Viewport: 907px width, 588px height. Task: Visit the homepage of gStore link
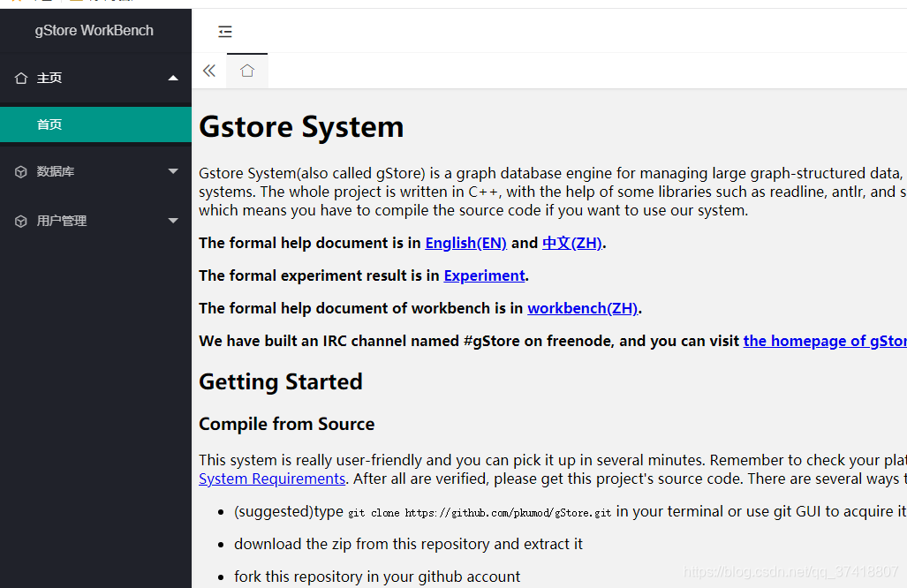(x=825, y=341)
